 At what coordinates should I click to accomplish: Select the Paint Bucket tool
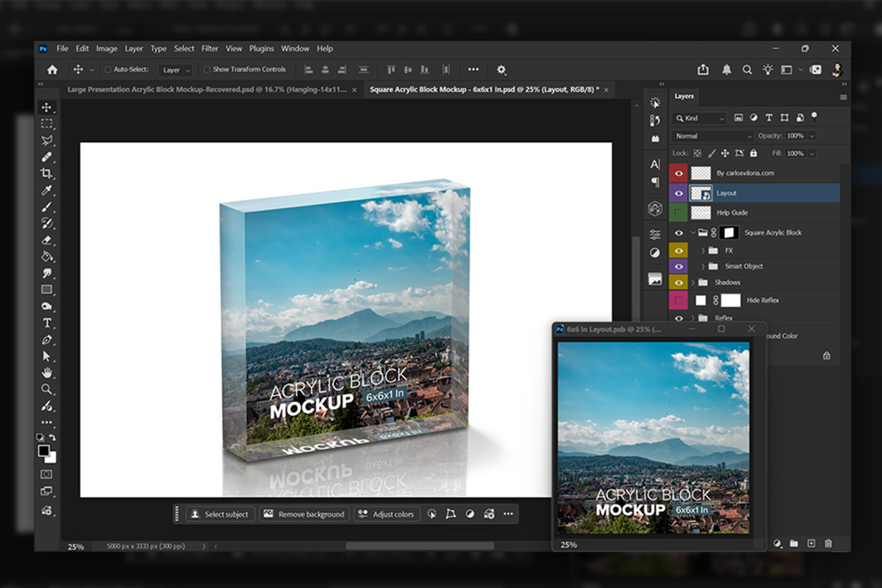pos(47,257)
